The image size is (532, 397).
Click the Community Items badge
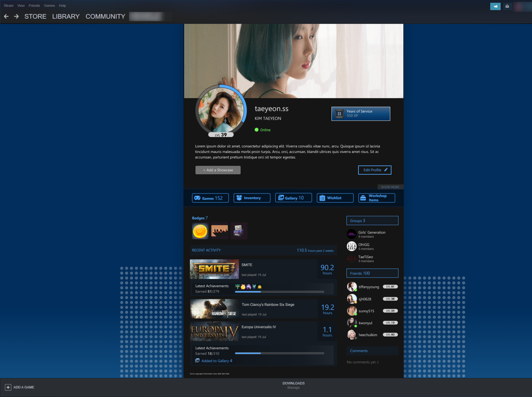[x=239, y=230]
